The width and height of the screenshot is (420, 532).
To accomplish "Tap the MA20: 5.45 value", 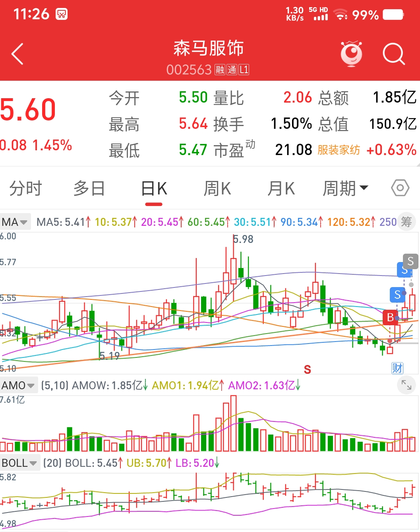I will coord(163,222).
